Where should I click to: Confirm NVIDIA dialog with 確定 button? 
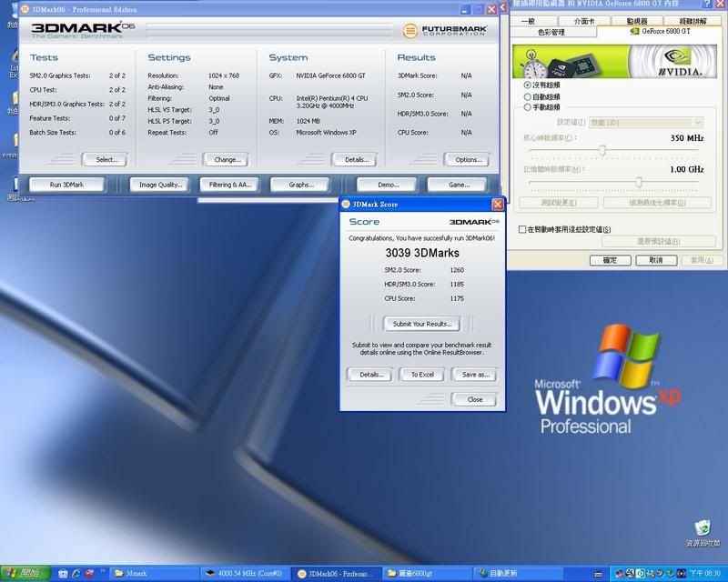point(610,260)
